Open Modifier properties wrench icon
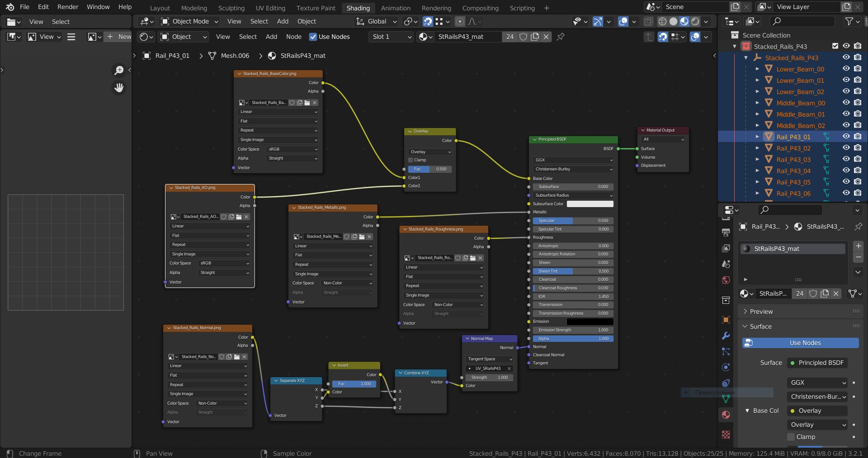Screen dimensions: 868x458 [726, 335]
